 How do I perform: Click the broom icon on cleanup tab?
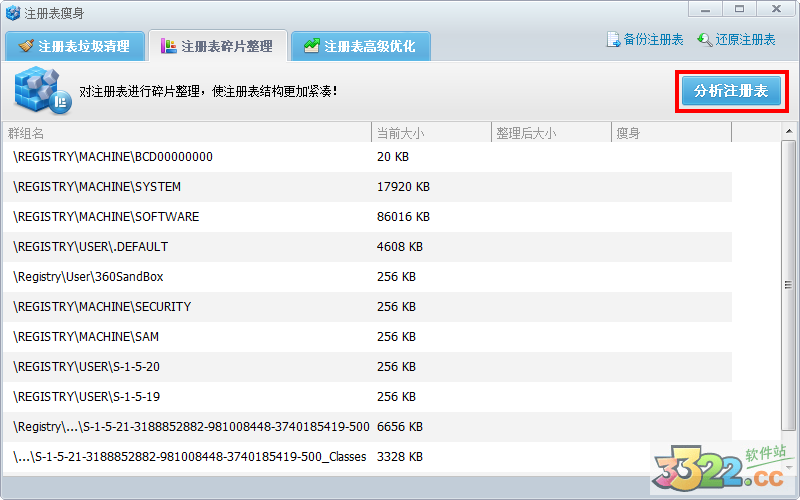coord(26,46)
